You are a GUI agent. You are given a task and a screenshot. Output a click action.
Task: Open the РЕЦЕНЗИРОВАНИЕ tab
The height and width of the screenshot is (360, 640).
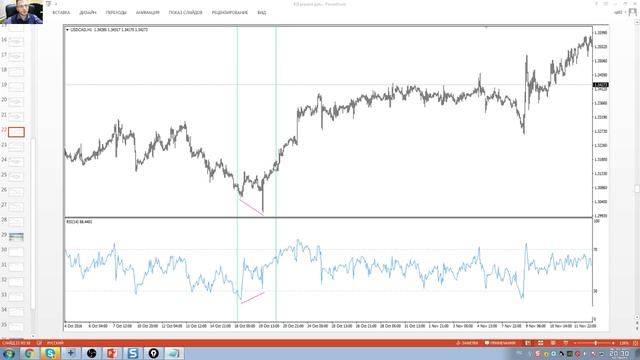230,13
